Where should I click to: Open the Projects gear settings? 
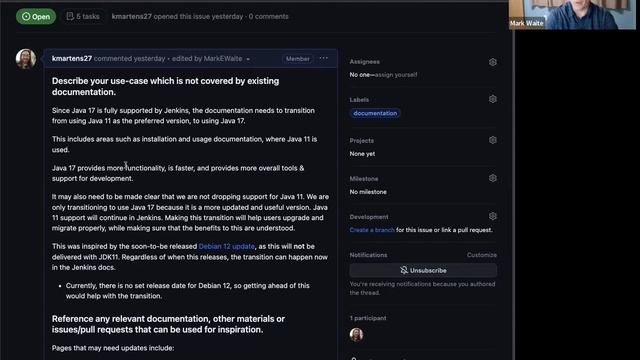point(493,140)
